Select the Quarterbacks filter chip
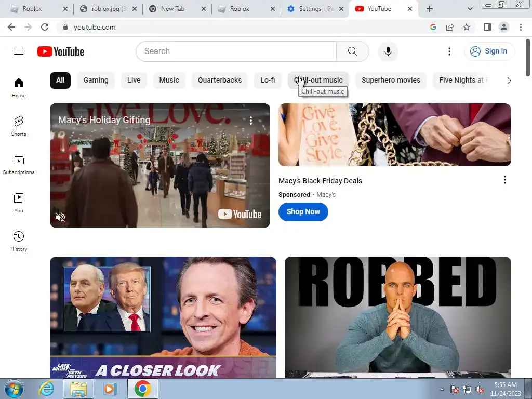 (x=220, y=81)
